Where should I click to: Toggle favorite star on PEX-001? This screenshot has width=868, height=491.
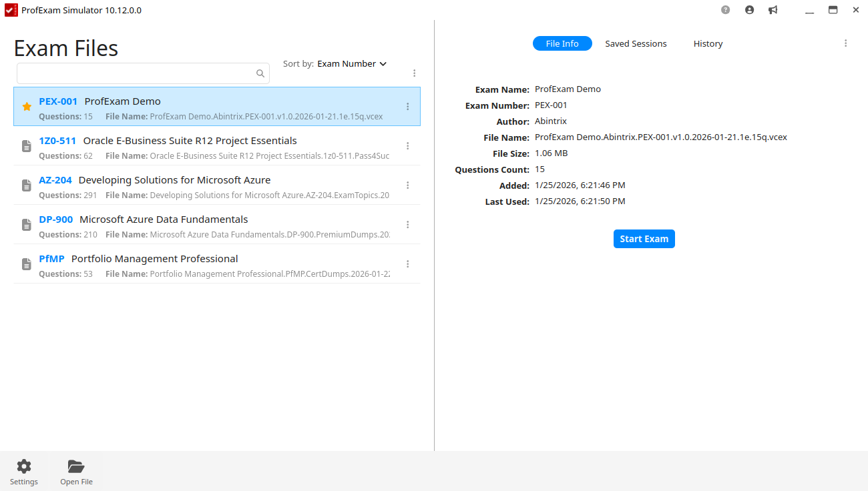pyautogui.click(x=27, y=107)
